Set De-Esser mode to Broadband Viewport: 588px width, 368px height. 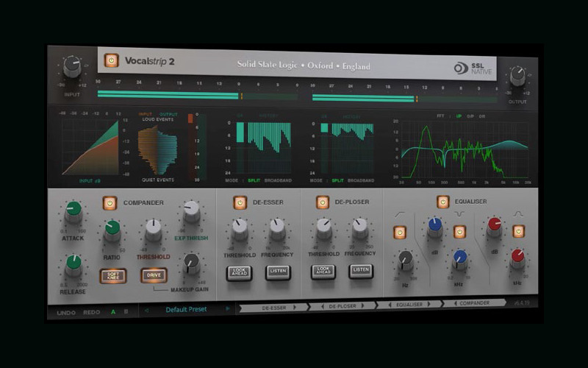(x=278, y=180)
